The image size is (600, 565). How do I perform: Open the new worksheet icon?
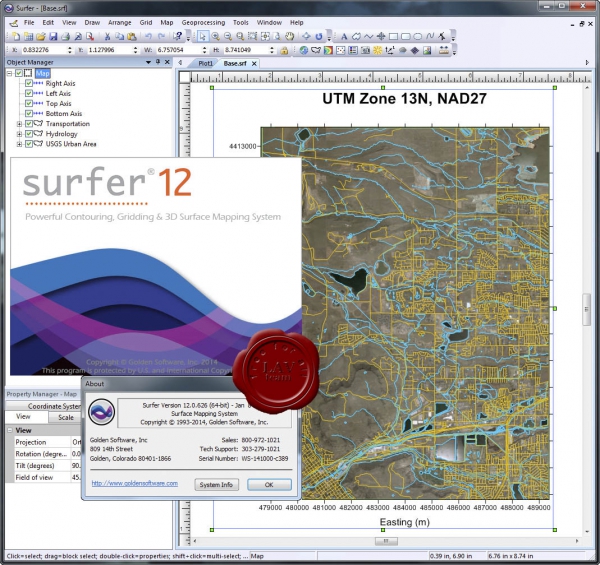point(28,36)
